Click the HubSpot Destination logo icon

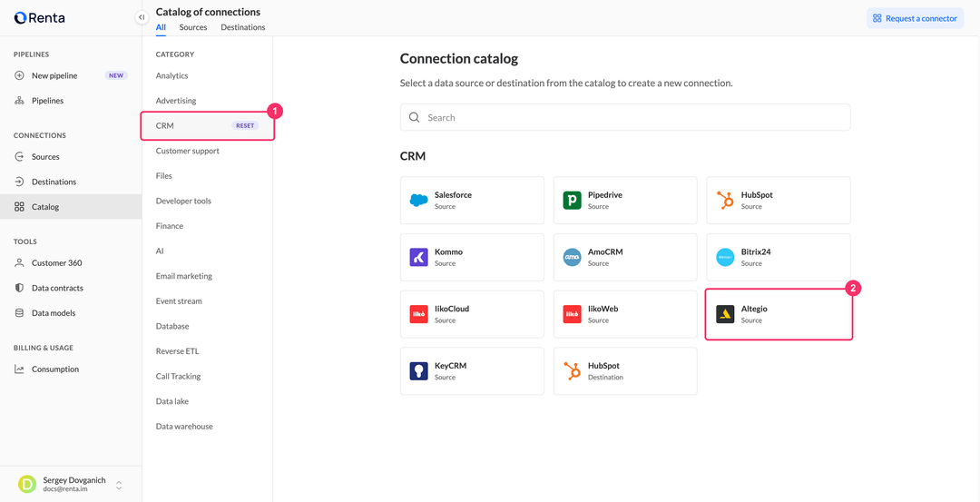[x=572, y=370]
